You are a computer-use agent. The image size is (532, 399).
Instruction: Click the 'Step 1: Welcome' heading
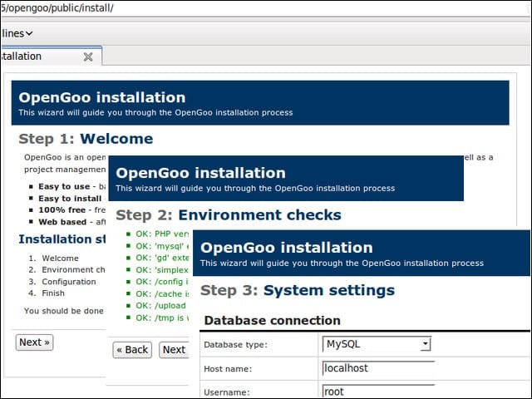pyautogui.click(x=86, y=139)
